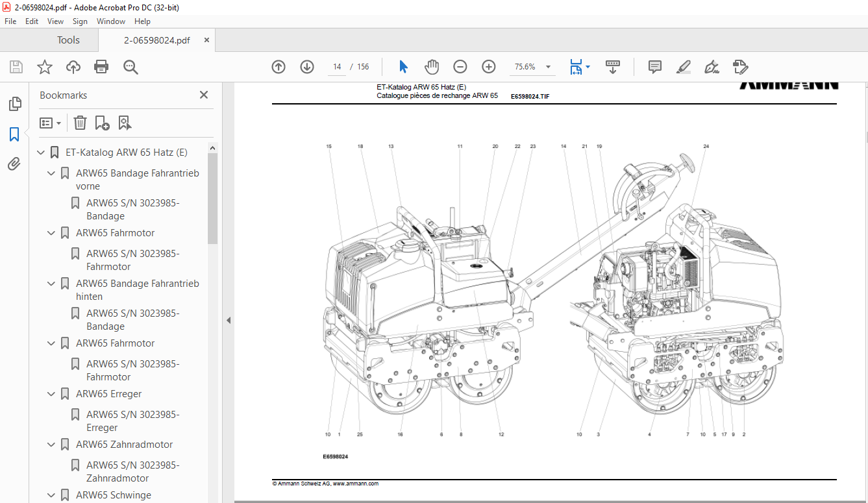Viewport: 868px width, 503px height.
Task: Open the bookmarks options dropdown
Action: click(x=50, y=123)
